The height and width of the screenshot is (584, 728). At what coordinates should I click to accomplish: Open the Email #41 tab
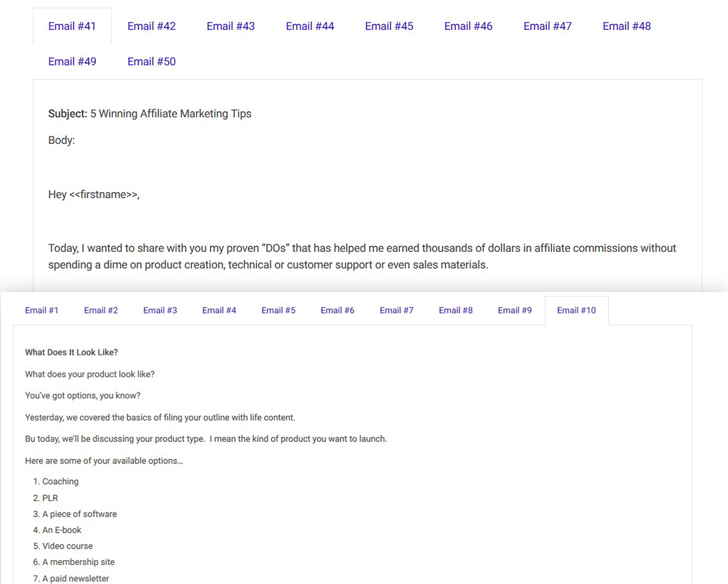72,27
